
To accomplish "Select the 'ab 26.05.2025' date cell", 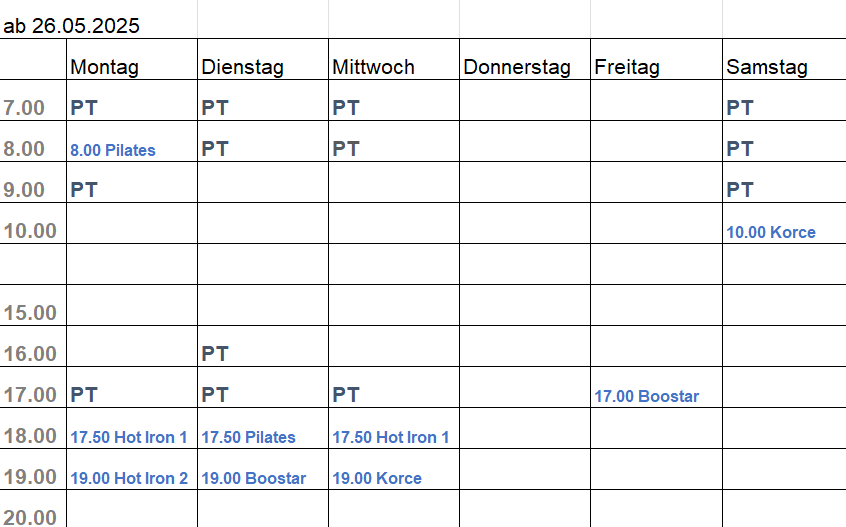I will click(x=71, y=26).
